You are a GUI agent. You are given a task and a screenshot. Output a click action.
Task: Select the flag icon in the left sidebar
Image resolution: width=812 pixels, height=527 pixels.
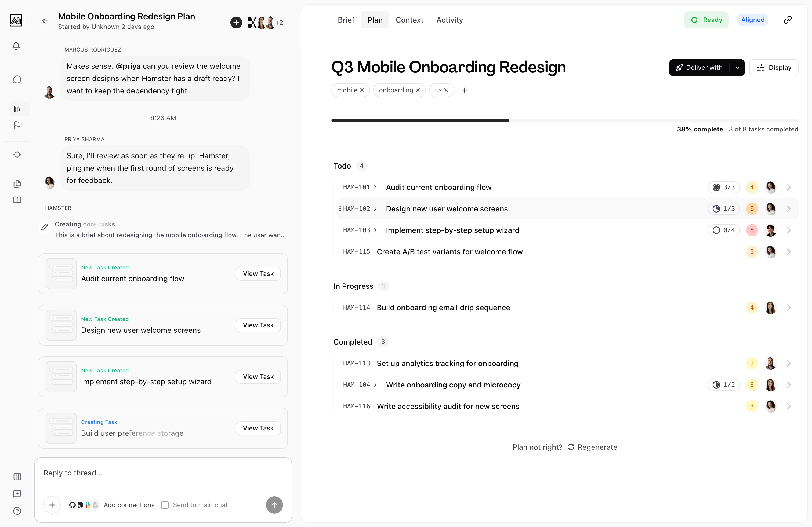click(17, 125)
